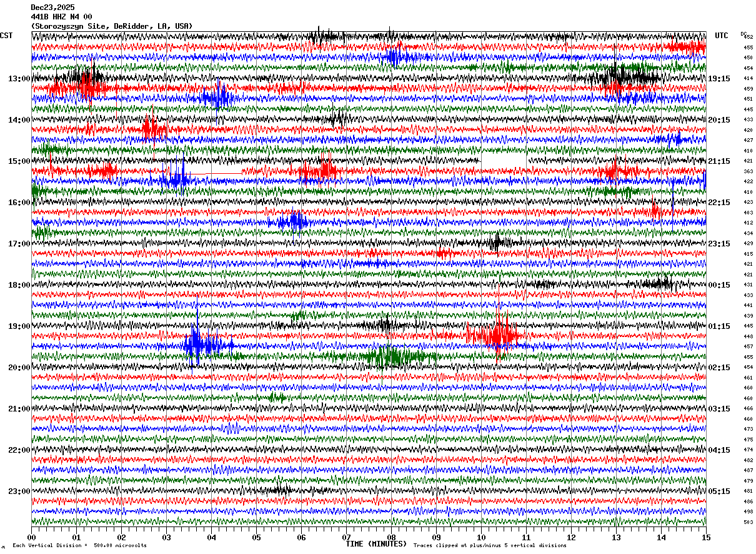Click the 22:15 UTC time label
Screen dimensions: 756x554
click(x=719, y=203)
